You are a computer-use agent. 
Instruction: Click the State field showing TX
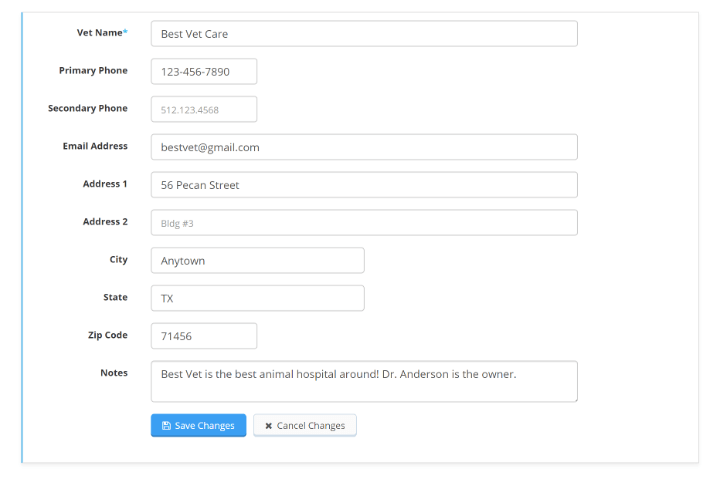258,298
